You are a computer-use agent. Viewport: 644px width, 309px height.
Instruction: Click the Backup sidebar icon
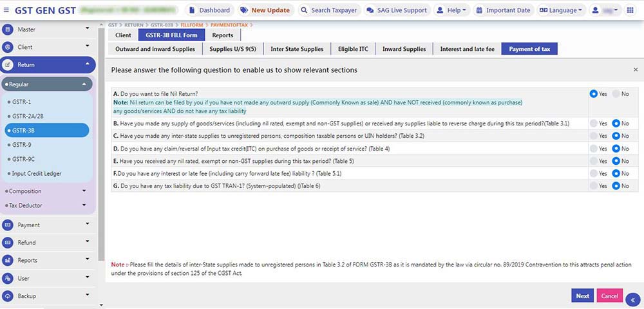coord(8,296)
